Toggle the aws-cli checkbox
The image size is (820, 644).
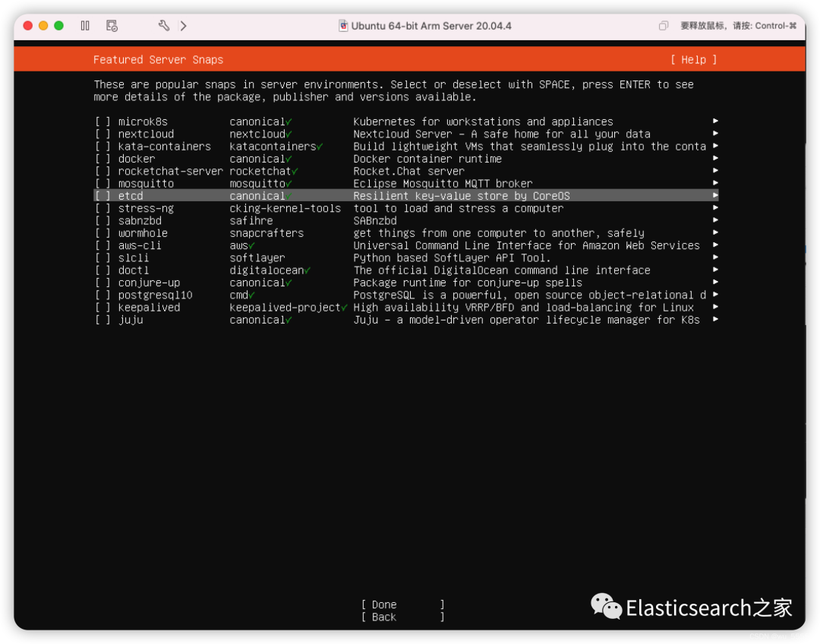(102, 245)
